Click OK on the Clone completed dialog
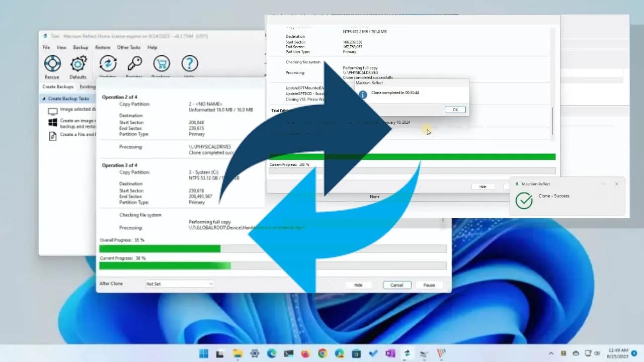 pyautogui.click(x=454, y=109)
